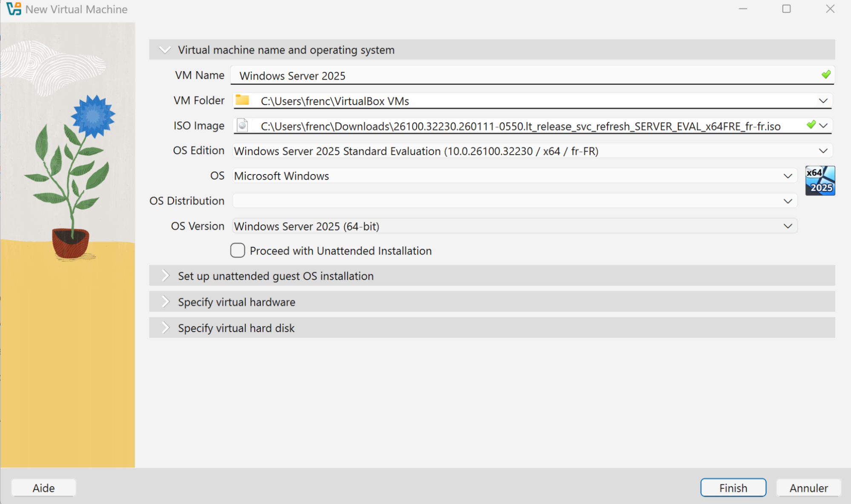Click the green checkmark beside VM Name
Image resolution: width=851 pixels, height=504 pixels.
(826, 75)
